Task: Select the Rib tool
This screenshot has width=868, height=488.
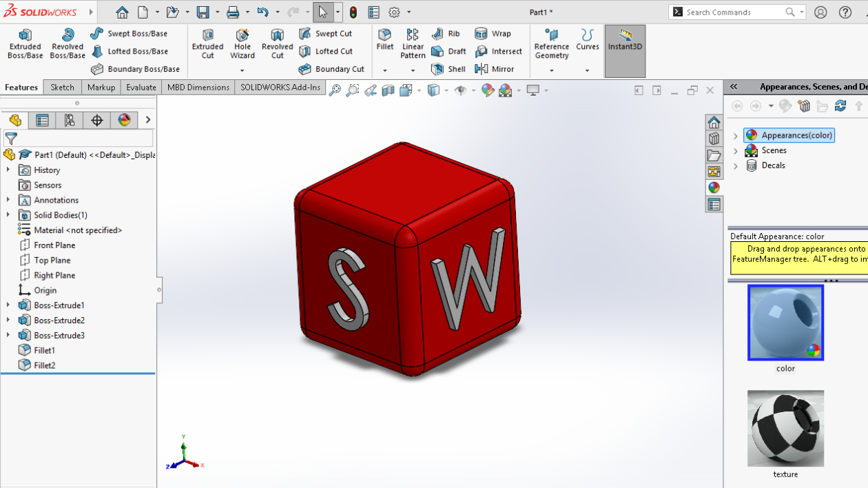Action: (446, 34)
